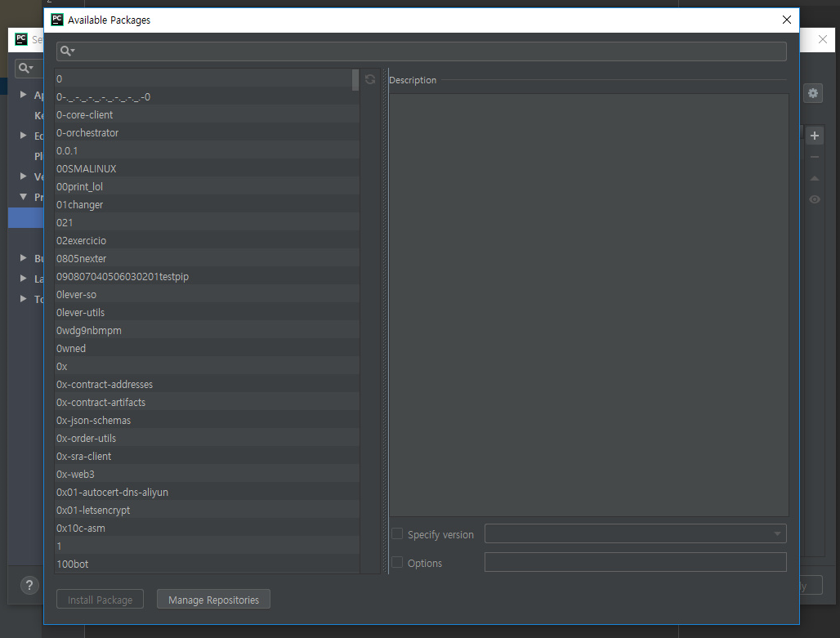
Task: Select package '0x-contract-artifacts'
Action: 207,402
